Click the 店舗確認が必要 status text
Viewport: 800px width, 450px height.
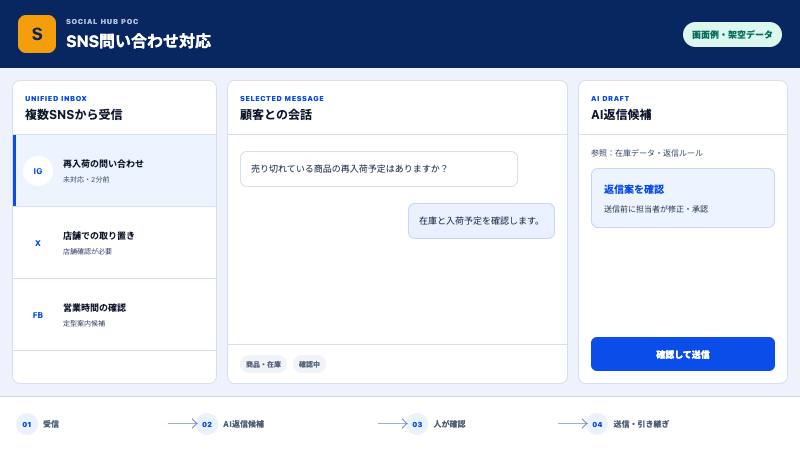coord(87,252)
